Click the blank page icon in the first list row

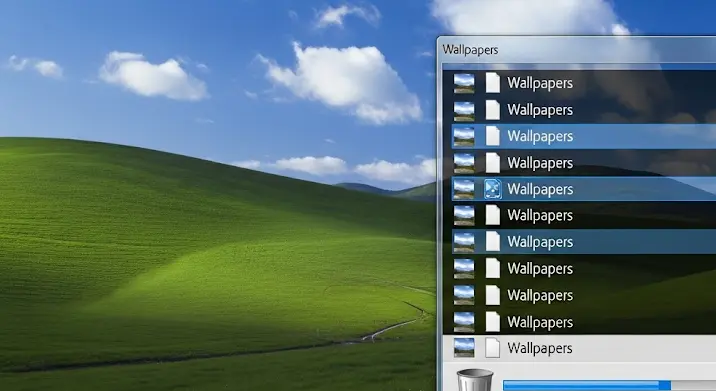point(492,83)
